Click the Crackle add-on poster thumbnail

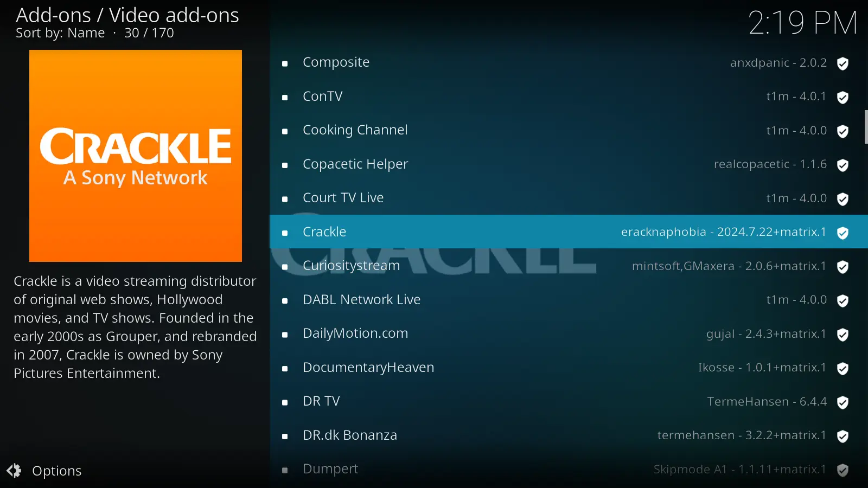136,156
